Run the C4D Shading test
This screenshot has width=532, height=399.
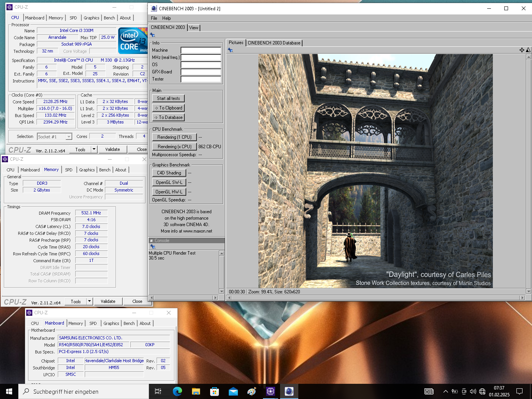[x=169, y=173]
